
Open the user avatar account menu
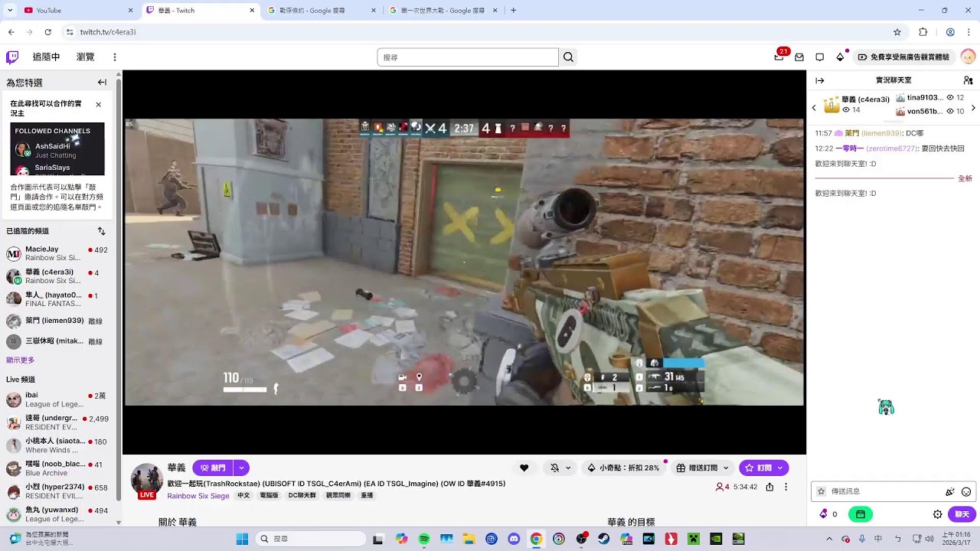coord(968,57)
